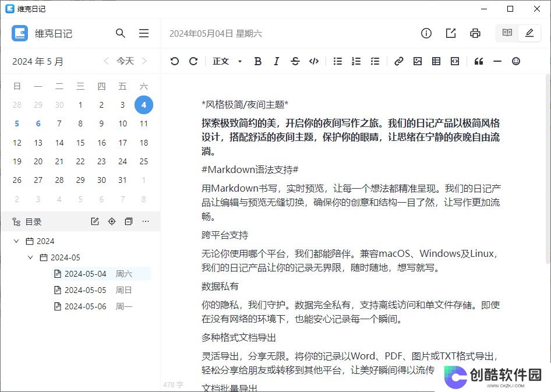Select May 31 in calendar

122,180
